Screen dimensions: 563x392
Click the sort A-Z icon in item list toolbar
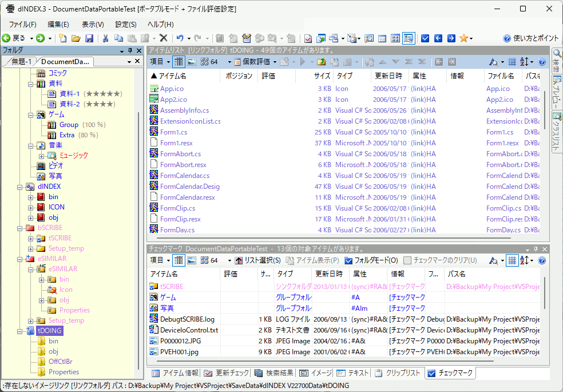coord(524,62)
